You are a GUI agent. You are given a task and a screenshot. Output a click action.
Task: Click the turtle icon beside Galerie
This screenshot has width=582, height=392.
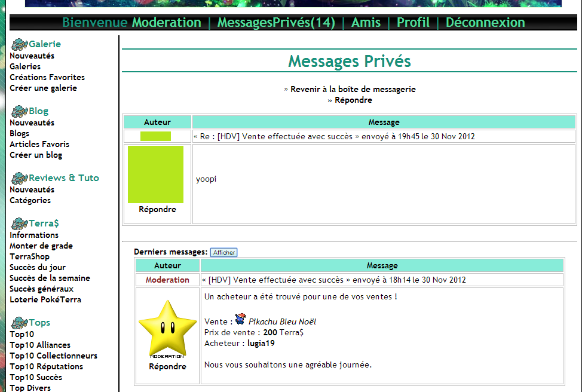click(19, 44)
